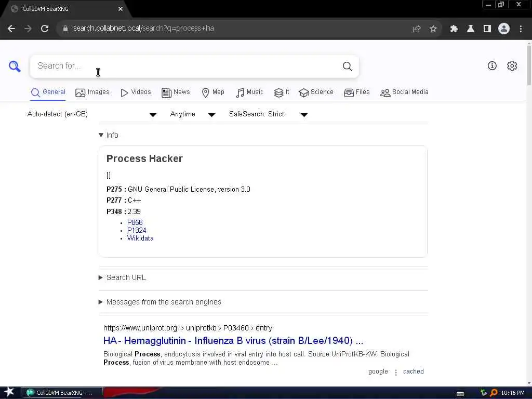Screen dimensions: 532x399
Task: Click the share page icon in the address bar
Action: [x=417, y=29]
